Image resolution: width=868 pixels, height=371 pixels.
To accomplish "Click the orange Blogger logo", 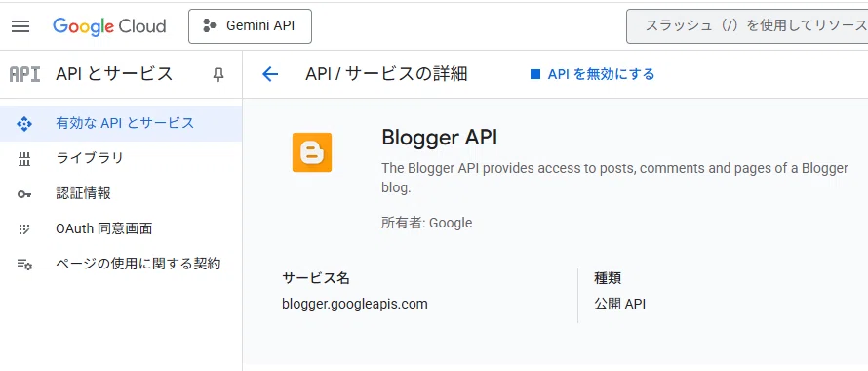I will pos(312,152).
